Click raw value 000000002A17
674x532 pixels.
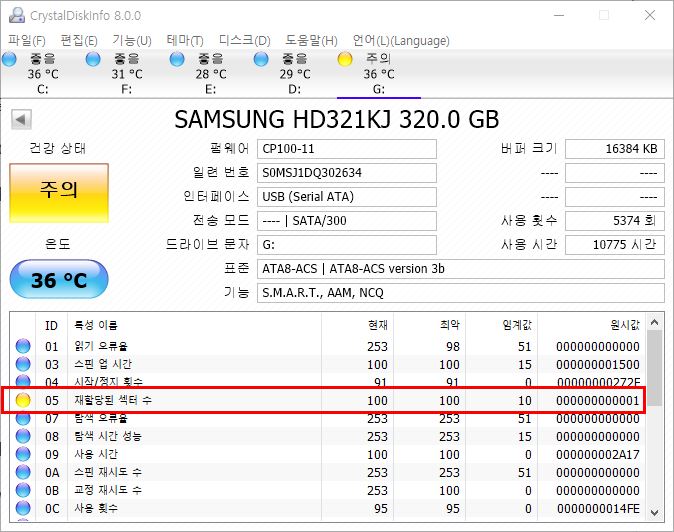tap(597, 455)
